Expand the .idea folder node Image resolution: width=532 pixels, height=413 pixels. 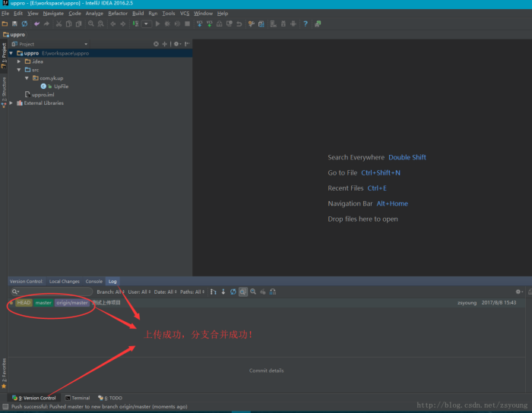point(20,61)
